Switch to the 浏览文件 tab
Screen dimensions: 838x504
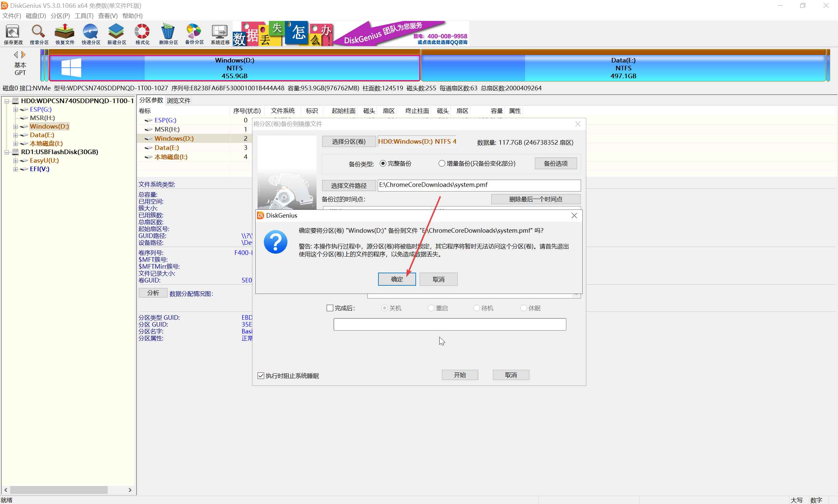(x=179, y=100)
